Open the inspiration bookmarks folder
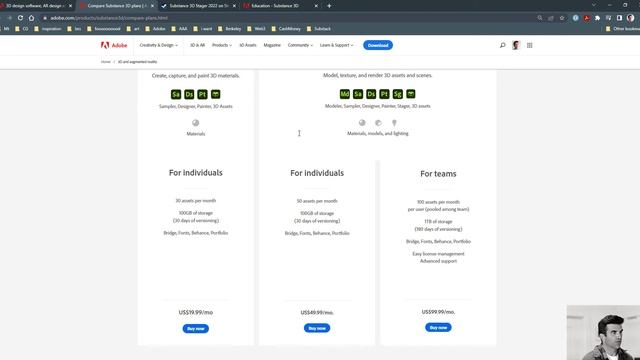This screenshot has width=640, height=360. point(48,29)
